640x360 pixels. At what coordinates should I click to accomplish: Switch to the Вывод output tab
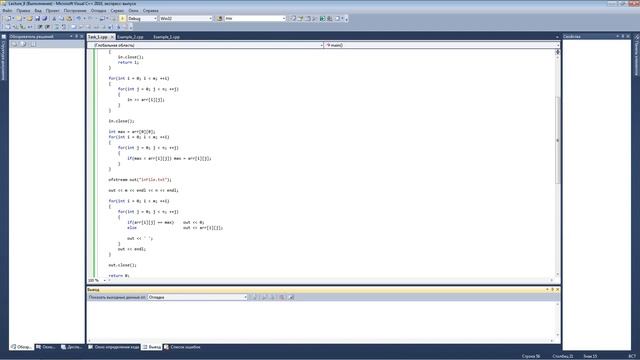[152, 347]
